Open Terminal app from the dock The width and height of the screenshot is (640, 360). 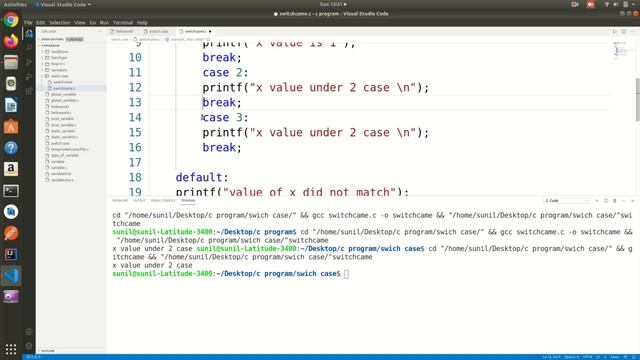pos(11,191)
